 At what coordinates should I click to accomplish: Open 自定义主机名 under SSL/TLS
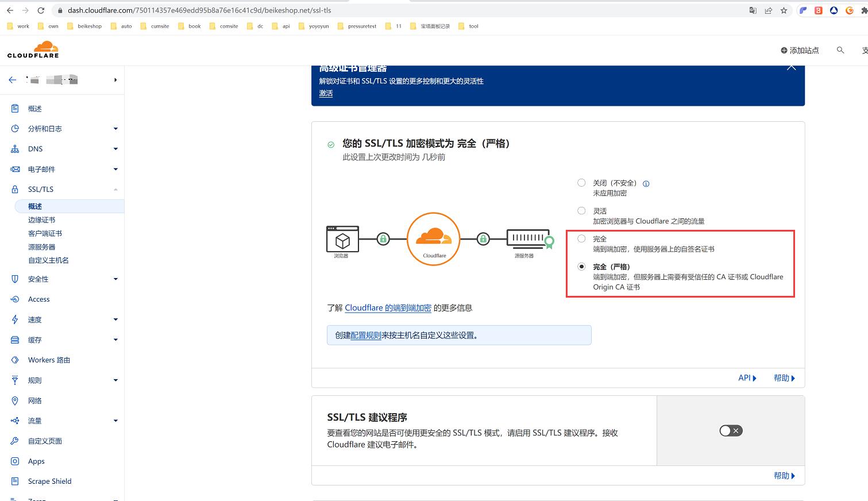pyautogui.click(x=48, y=260)
